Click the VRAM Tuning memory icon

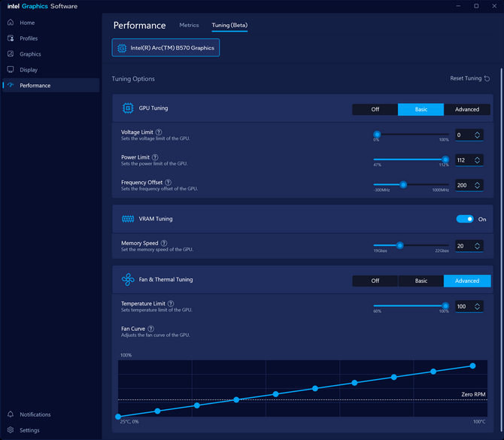128,219
